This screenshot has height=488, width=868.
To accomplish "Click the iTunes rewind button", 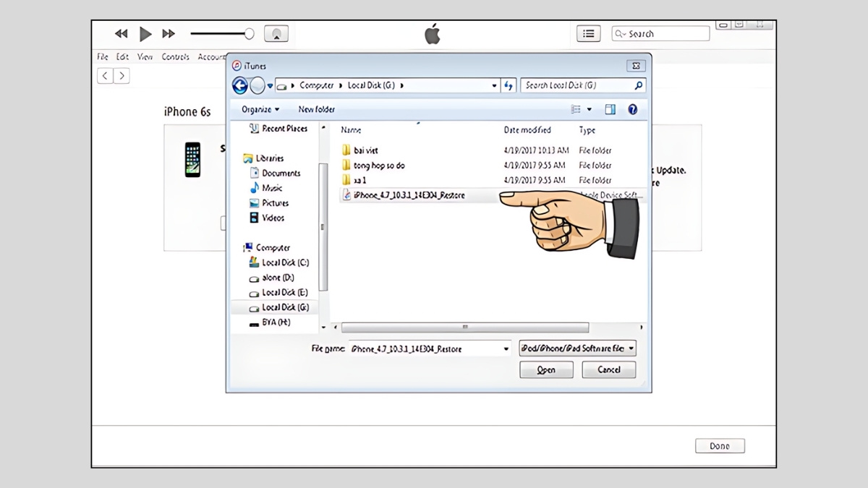I will tap(121, 33).
